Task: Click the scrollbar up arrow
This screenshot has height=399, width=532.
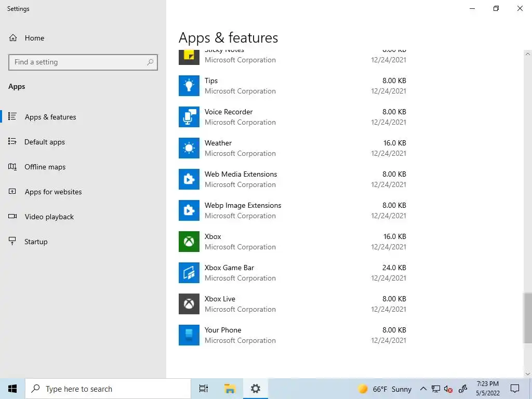Action: click(528, 54)
